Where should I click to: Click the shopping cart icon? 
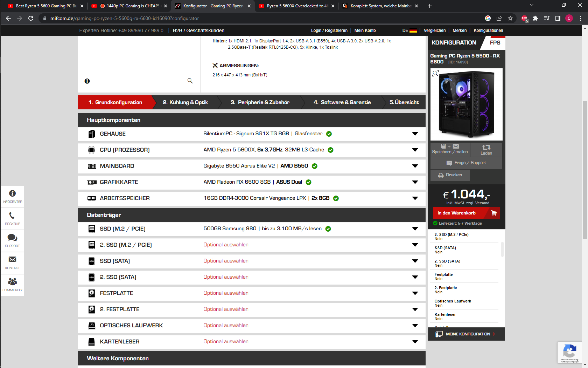(494, 213)
